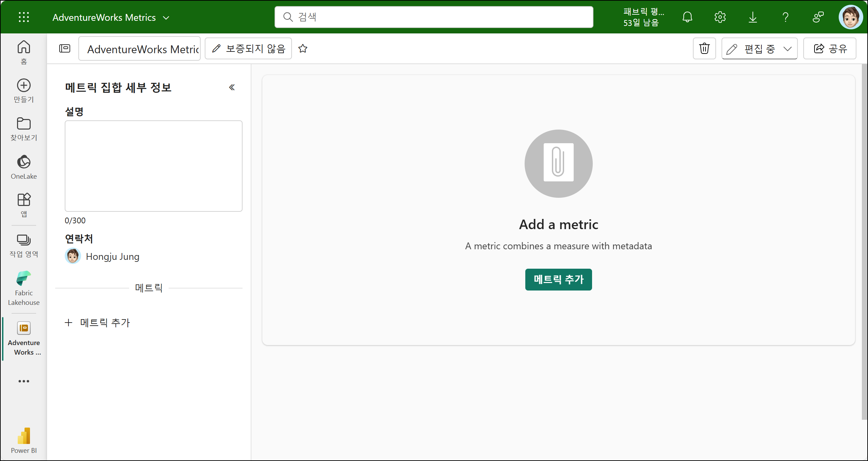Open the 패브릭 평가판 53일 남음 trial status

point(644,17)
